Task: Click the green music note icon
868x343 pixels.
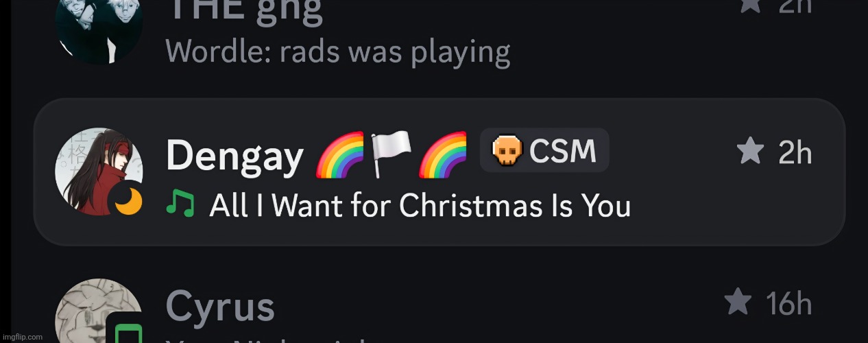Action: tap(181, 204)
